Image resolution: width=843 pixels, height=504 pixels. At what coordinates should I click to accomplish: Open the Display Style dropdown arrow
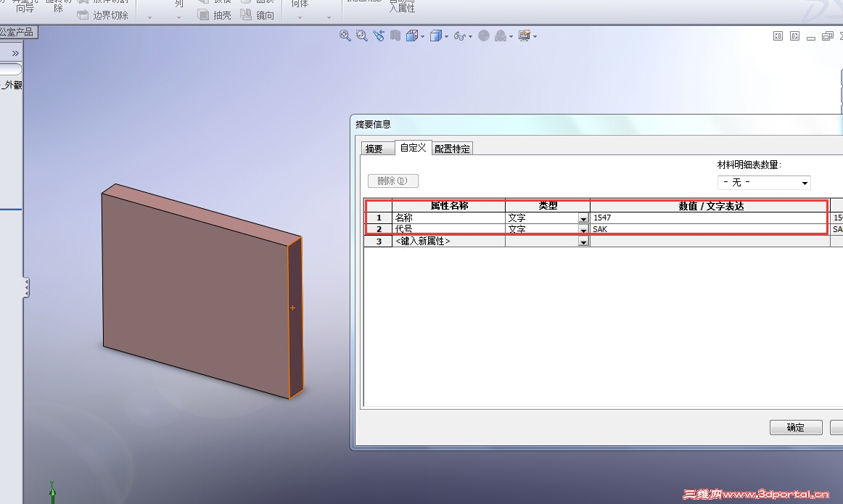coord(447,36)
